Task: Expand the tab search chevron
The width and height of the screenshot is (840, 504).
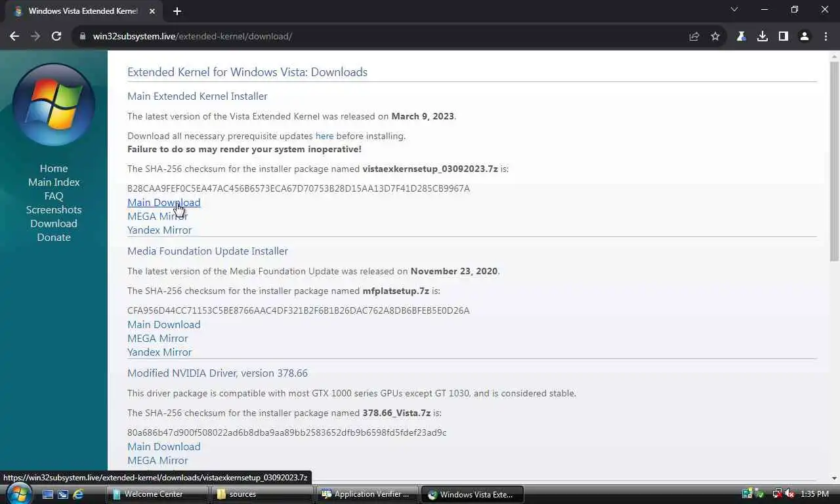Action: [x=734, y=10]
